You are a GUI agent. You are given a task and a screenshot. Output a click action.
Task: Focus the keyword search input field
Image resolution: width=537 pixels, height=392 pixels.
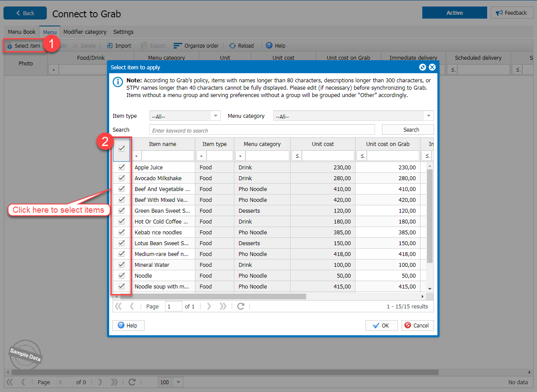click(x=262, y=130)
